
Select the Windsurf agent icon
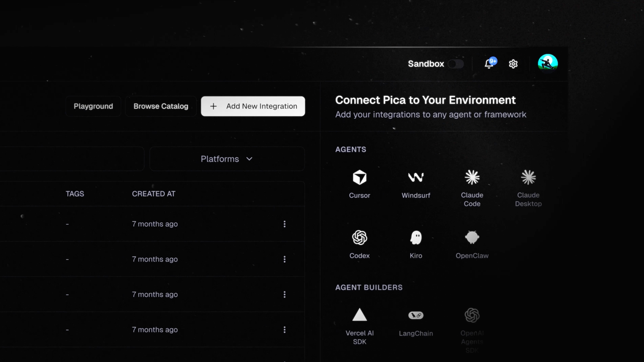416,178
